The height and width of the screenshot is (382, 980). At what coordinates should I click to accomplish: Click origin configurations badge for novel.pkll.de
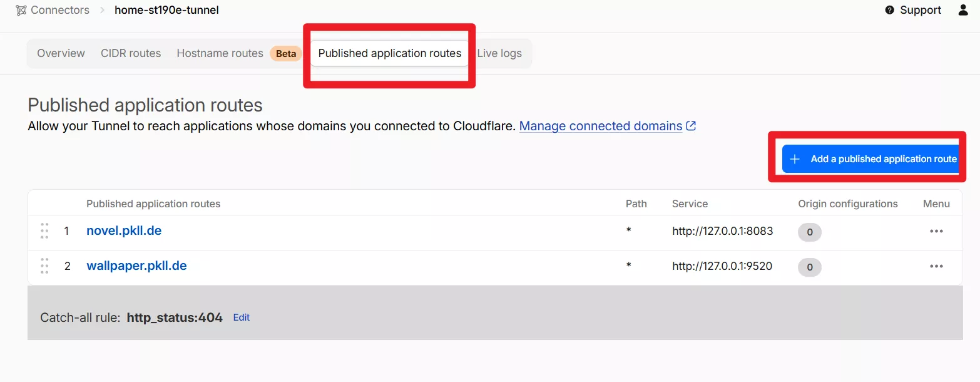pos(809,232)
